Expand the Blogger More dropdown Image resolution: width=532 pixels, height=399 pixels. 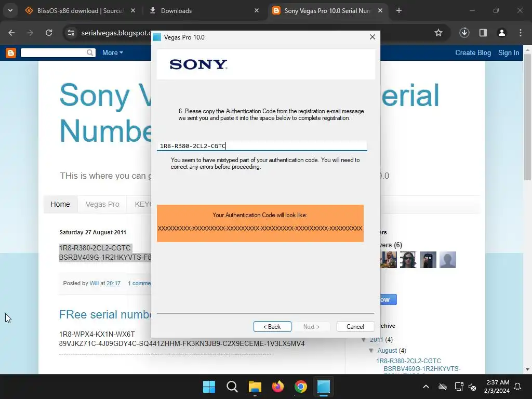[x=113, y=52]
